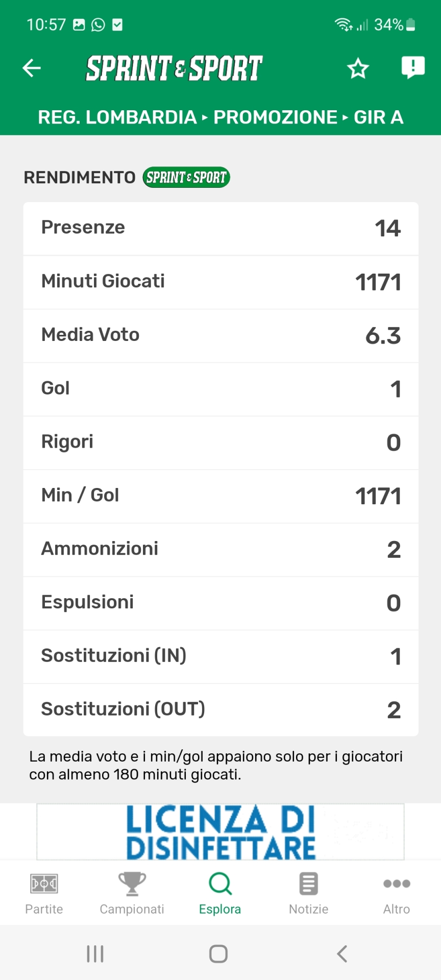Switch to Campionati tab

(132, 893)
